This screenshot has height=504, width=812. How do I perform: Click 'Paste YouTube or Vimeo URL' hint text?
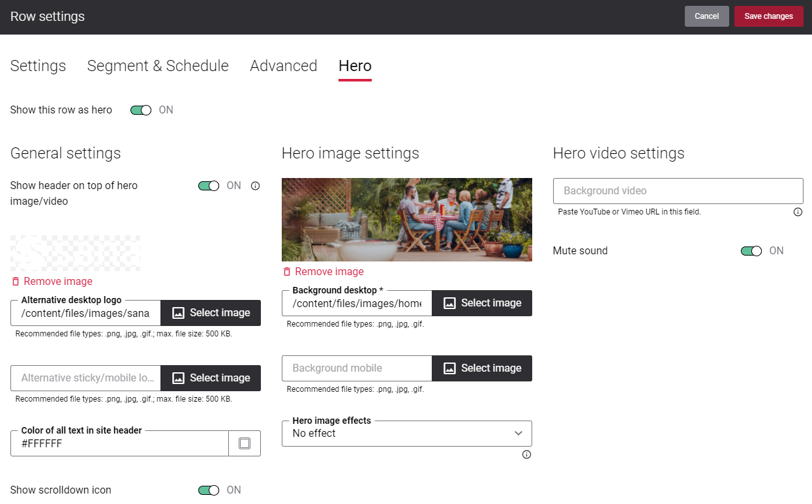[629, 212]
